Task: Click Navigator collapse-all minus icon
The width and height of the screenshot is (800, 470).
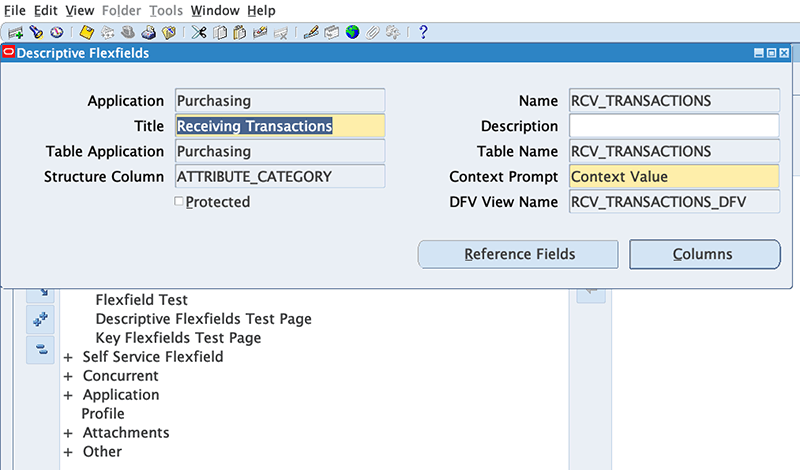Action: [x=40, y=350]
